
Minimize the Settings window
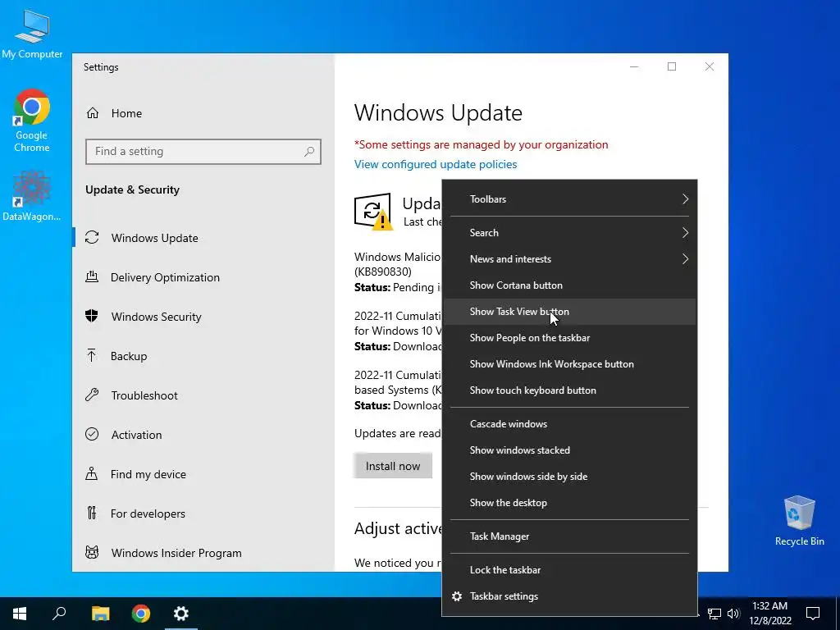pos(634,66)
